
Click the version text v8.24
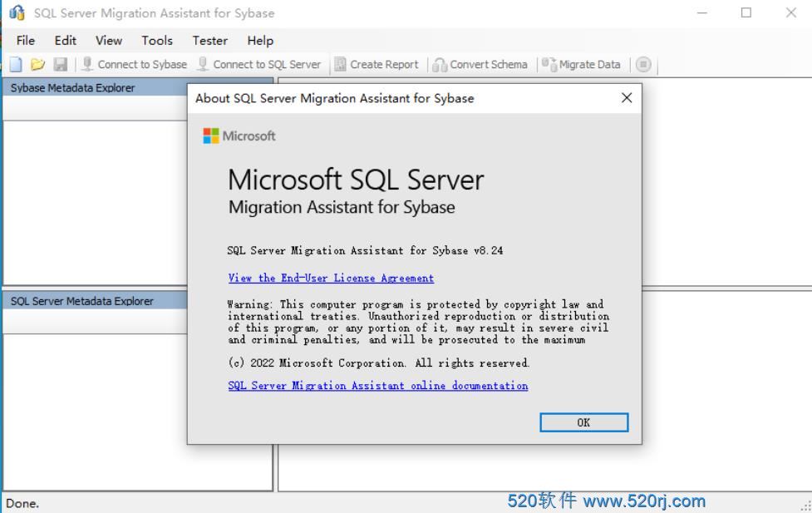coord(489,251)
